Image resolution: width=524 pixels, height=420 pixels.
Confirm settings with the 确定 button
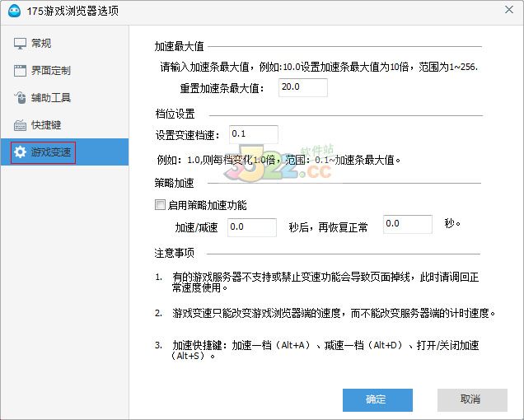(x=377, y=400)
